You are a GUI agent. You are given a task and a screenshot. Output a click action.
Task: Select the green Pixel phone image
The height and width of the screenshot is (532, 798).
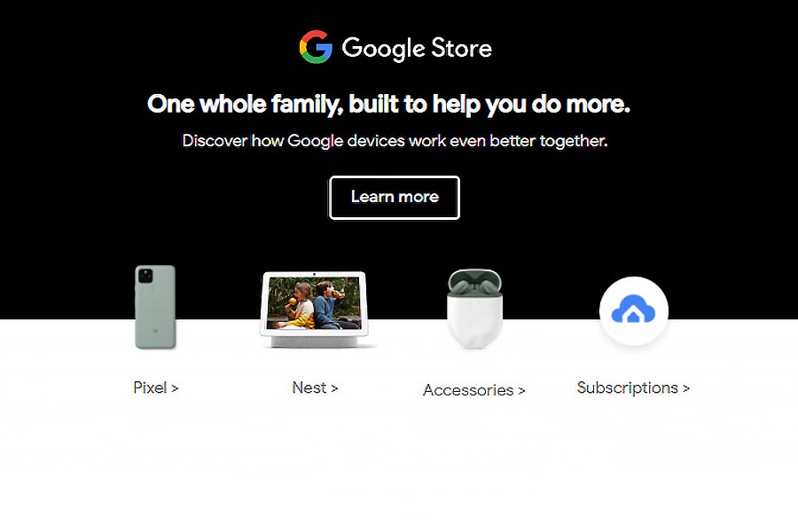155,307
